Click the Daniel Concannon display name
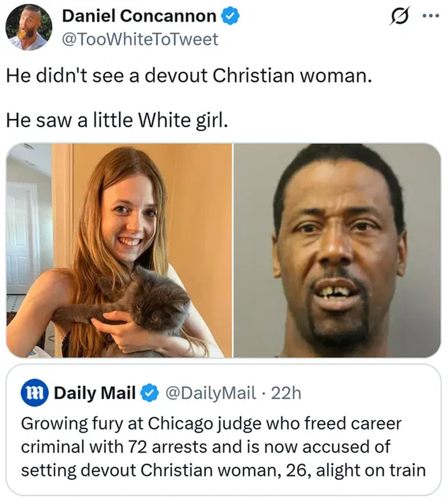Screen dimensions: 448x500 [139, 16]
